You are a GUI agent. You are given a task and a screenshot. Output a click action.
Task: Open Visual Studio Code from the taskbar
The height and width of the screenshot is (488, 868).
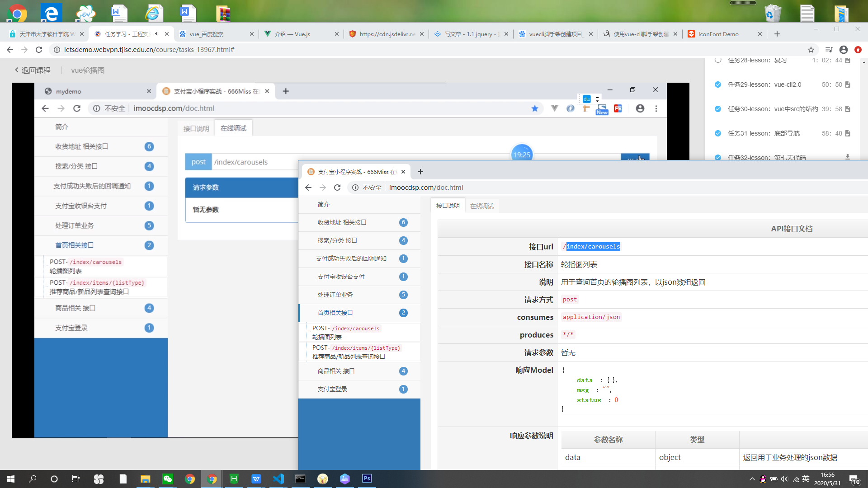click(278, 479)
